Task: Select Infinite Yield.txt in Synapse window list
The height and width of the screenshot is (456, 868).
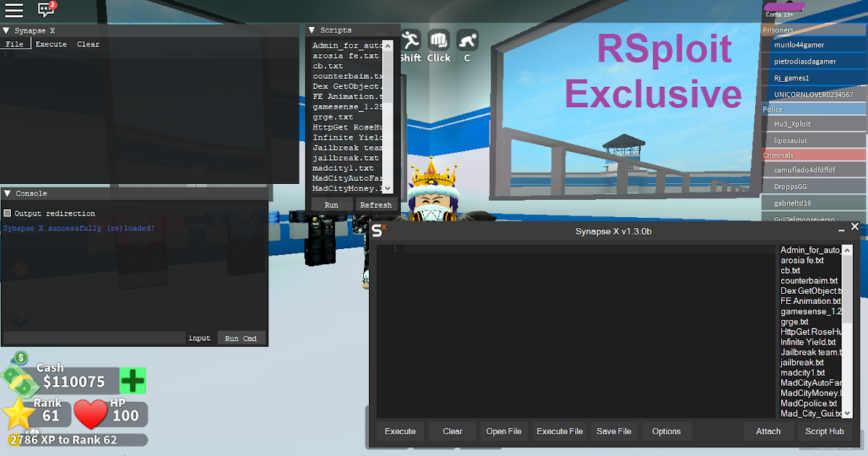Action: (808, 342)
